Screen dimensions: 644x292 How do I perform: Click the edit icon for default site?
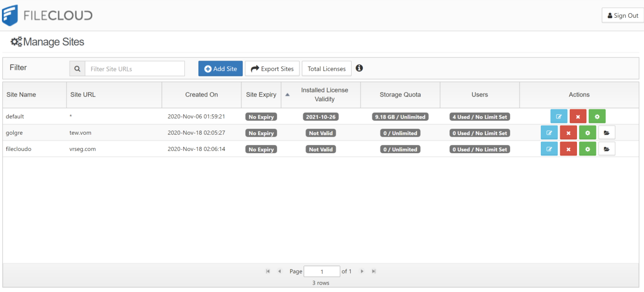558,117
